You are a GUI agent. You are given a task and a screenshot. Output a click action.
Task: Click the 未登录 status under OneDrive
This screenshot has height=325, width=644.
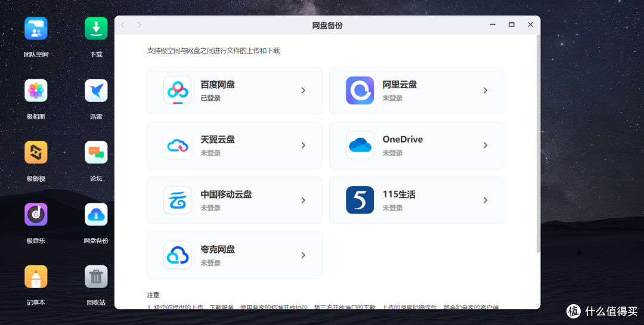392,153
